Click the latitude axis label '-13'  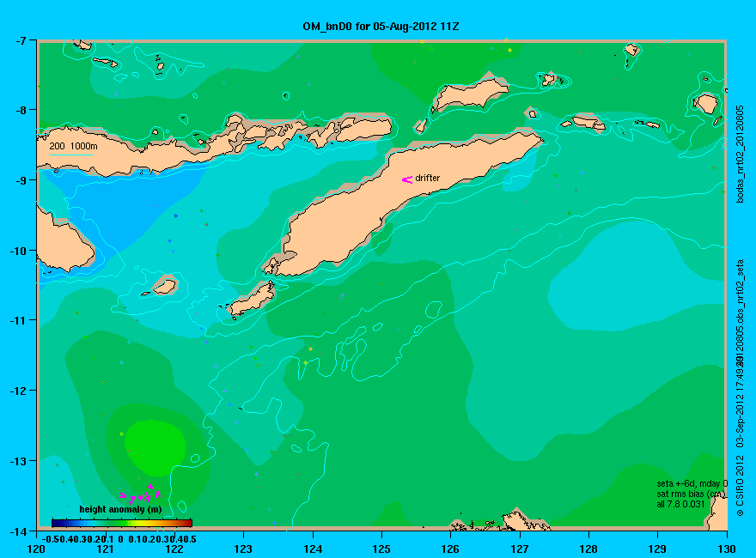pyautogui.click(x=18, y=461)
